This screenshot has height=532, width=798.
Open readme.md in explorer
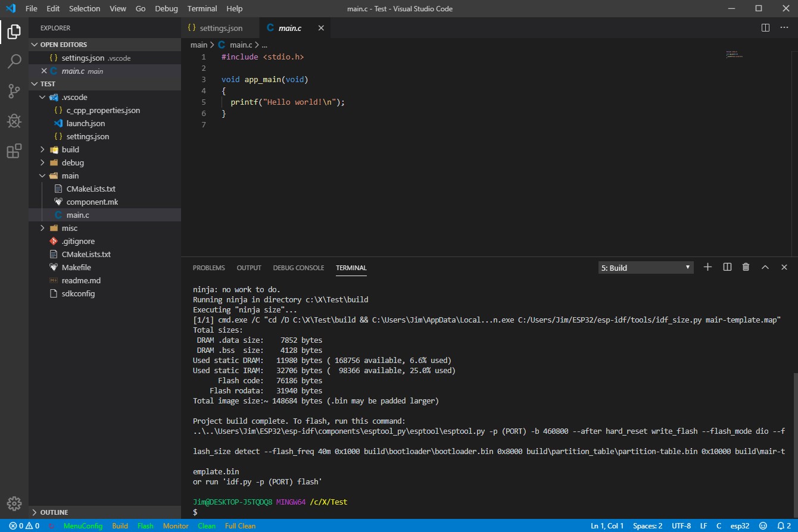pos(105,280)
